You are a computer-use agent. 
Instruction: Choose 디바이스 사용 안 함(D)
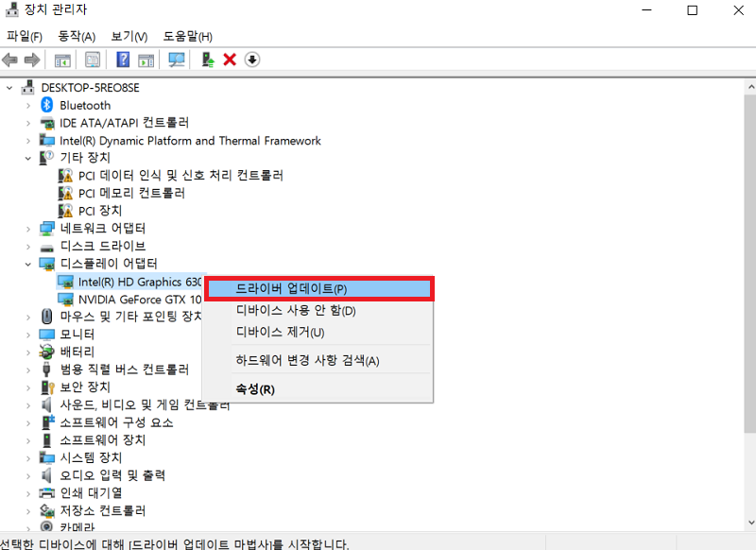(319, 310)
